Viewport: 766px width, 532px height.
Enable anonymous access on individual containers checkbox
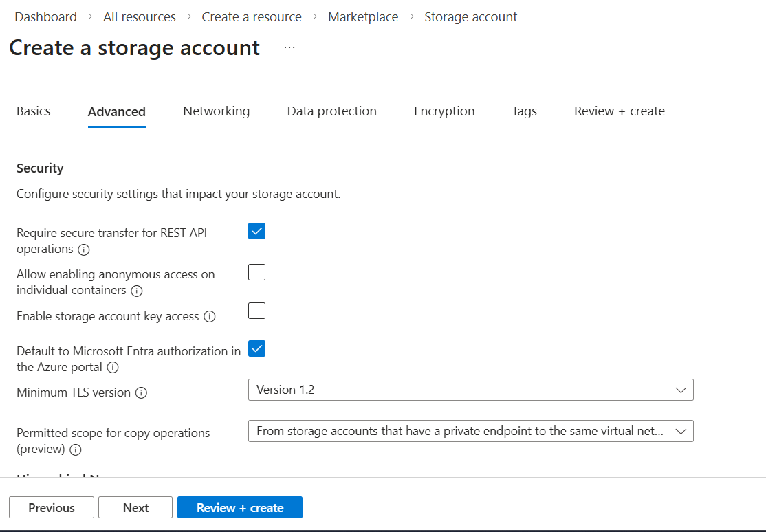[256, 272]
